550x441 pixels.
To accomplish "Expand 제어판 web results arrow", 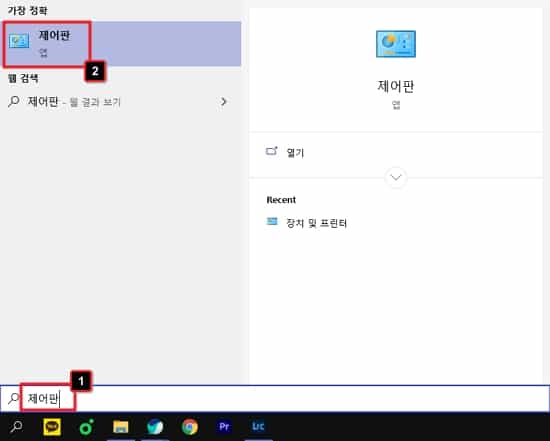I will 223,102.
